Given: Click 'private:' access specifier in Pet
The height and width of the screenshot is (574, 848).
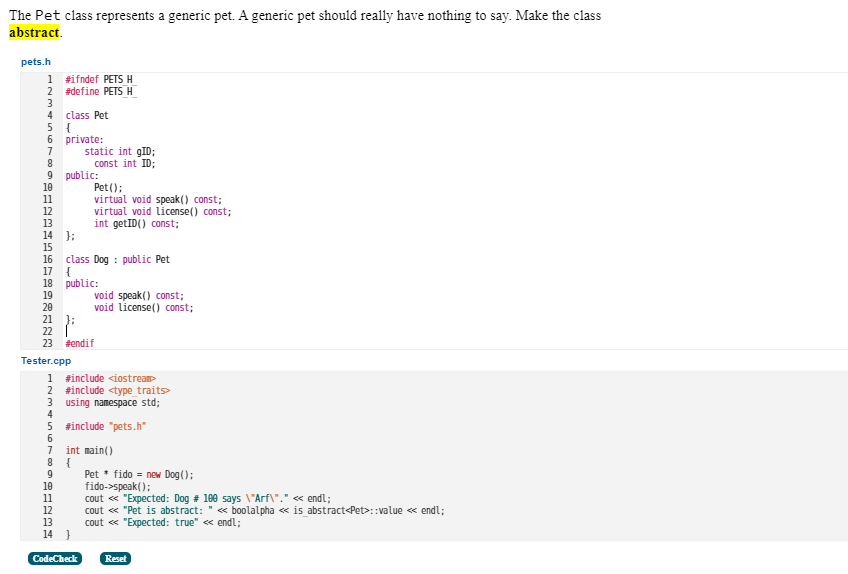Looking at the screenshot, I should [84, 140].
